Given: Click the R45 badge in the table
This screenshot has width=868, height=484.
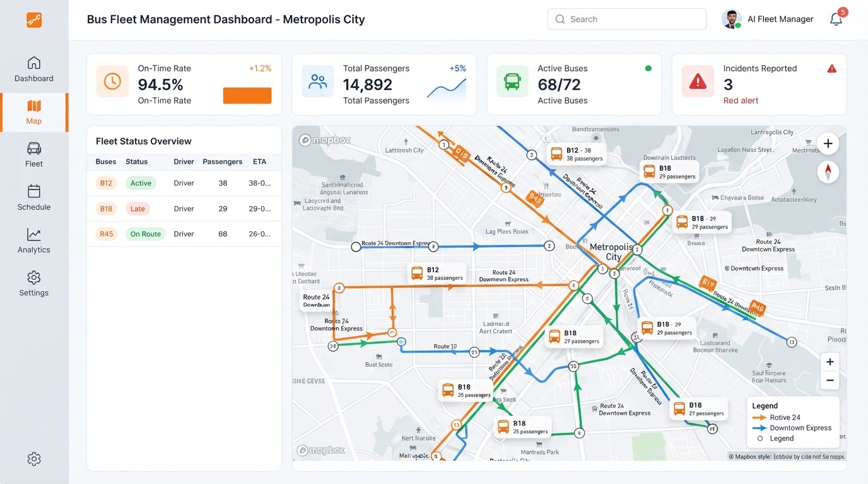Looking at the screenshot, I should pyautogui.click(x=107, y=234).
